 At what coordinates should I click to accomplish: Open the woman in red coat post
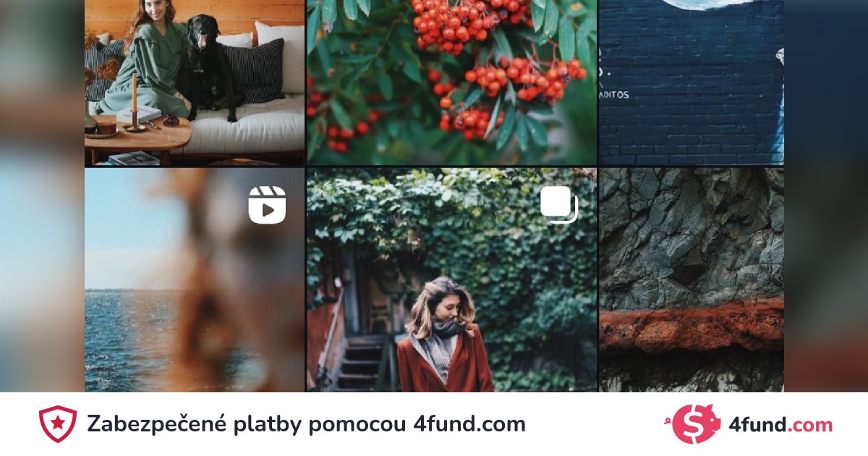pyautogui.click(x=452, y=280)
